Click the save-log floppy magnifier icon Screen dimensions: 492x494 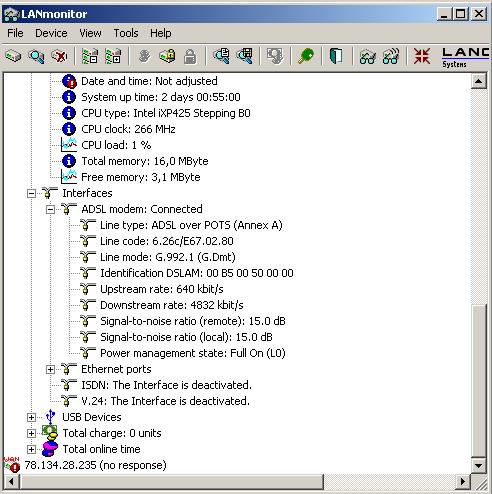[x=245, y=56]
